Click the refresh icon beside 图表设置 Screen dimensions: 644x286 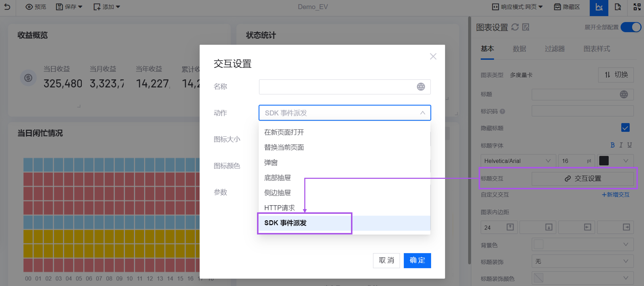click(515, 27)
